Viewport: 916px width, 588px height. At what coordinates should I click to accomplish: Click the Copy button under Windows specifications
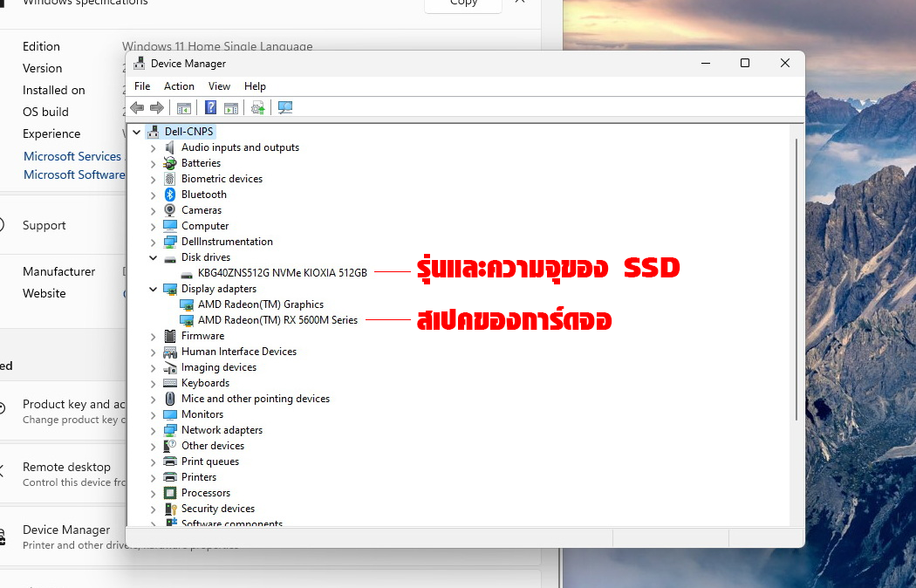463,3
